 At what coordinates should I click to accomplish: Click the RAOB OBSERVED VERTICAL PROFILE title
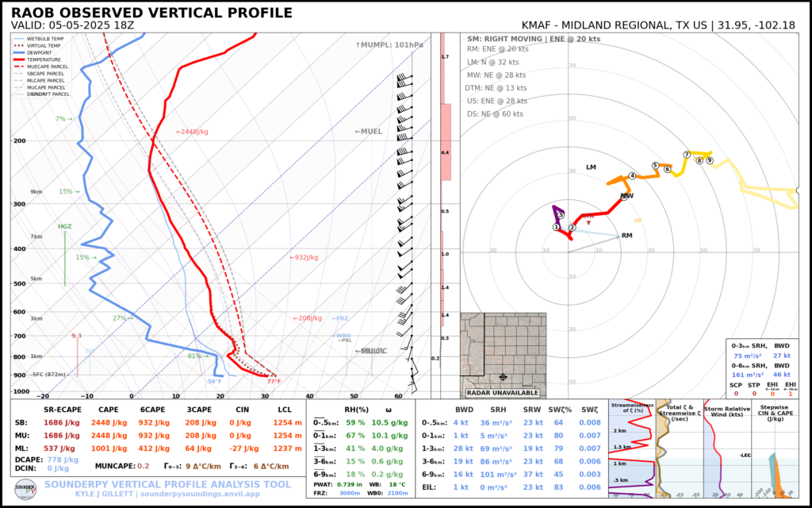tap(151, 13)
